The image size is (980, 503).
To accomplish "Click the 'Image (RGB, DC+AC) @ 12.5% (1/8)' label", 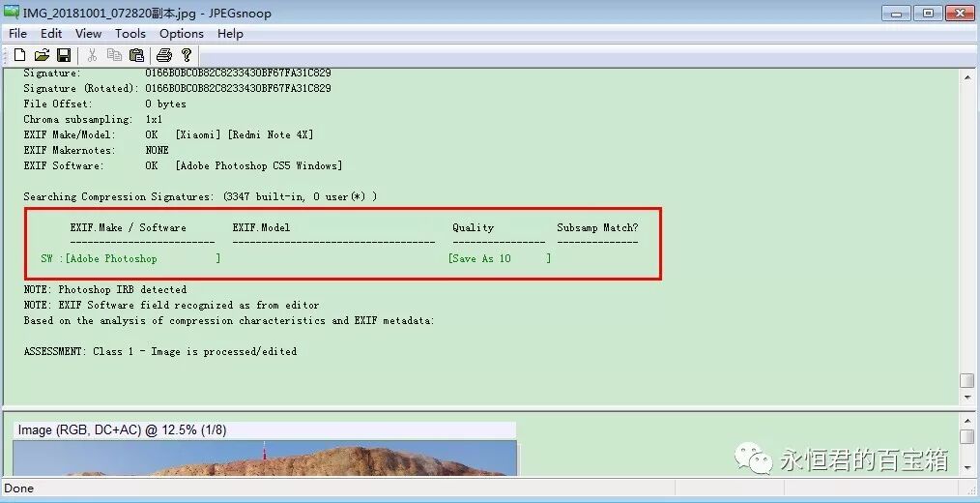I will coord(123,429).
